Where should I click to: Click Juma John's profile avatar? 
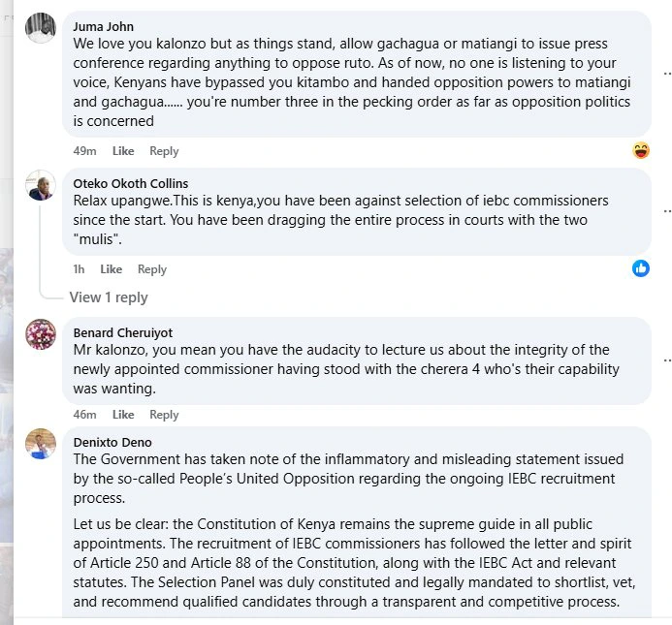tap(40, 28)
